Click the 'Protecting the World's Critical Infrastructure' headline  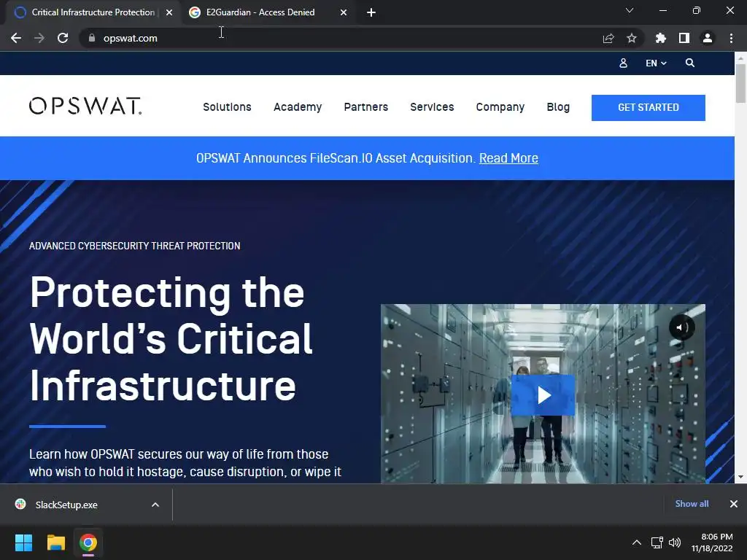click(x=171, y=339)
